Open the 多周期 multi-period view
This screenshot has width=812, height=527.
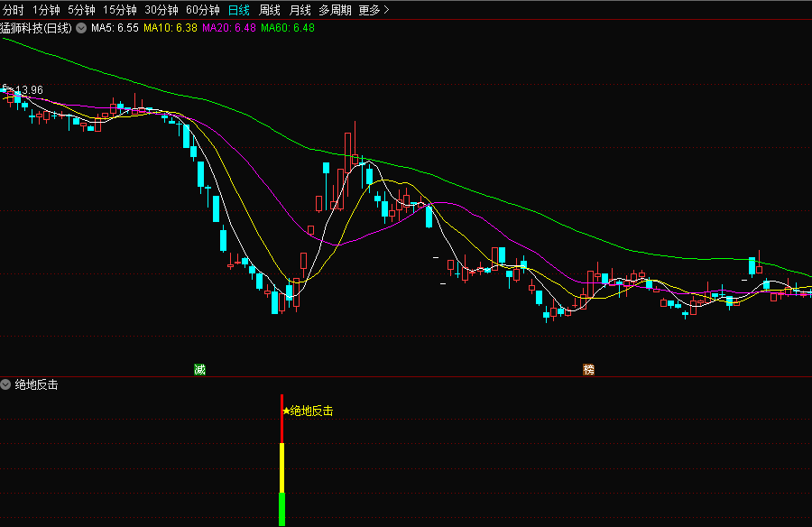[x=335, y=10]
